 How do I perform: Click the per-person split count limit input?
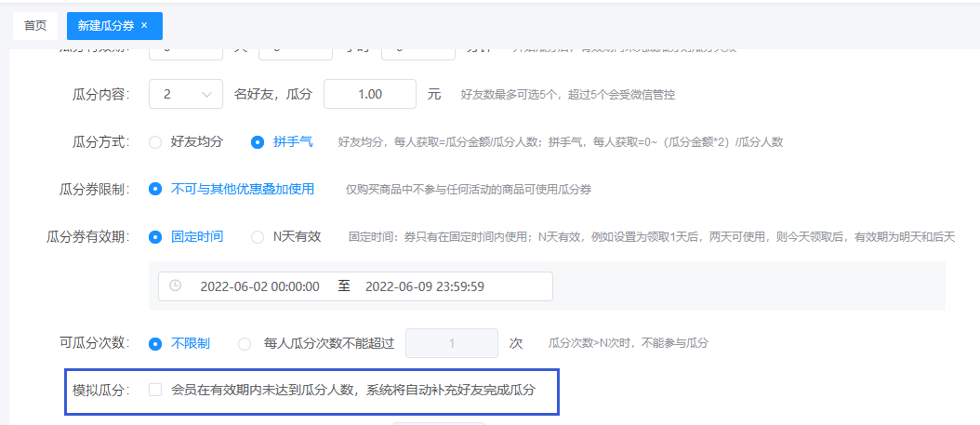(x=452, y=343)
